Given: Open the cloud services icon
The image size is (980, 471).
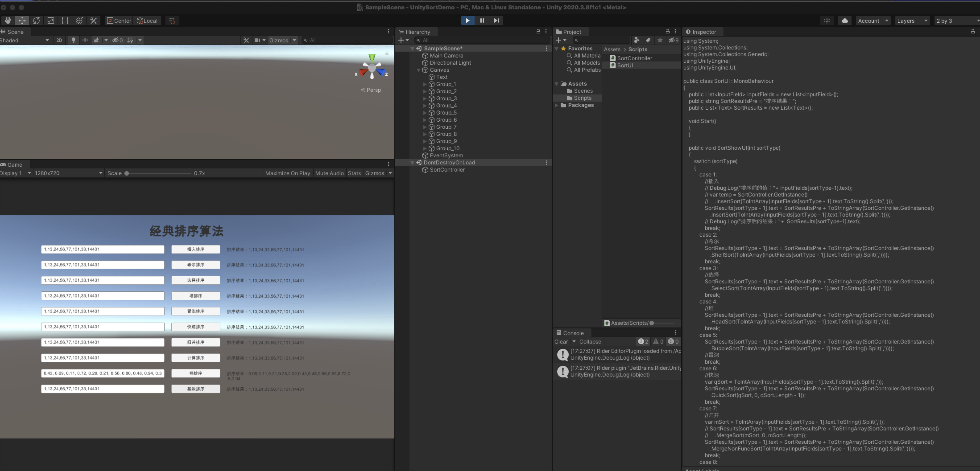Looking at the screenshot, I should pyautogui.click(x=845, y=20).
